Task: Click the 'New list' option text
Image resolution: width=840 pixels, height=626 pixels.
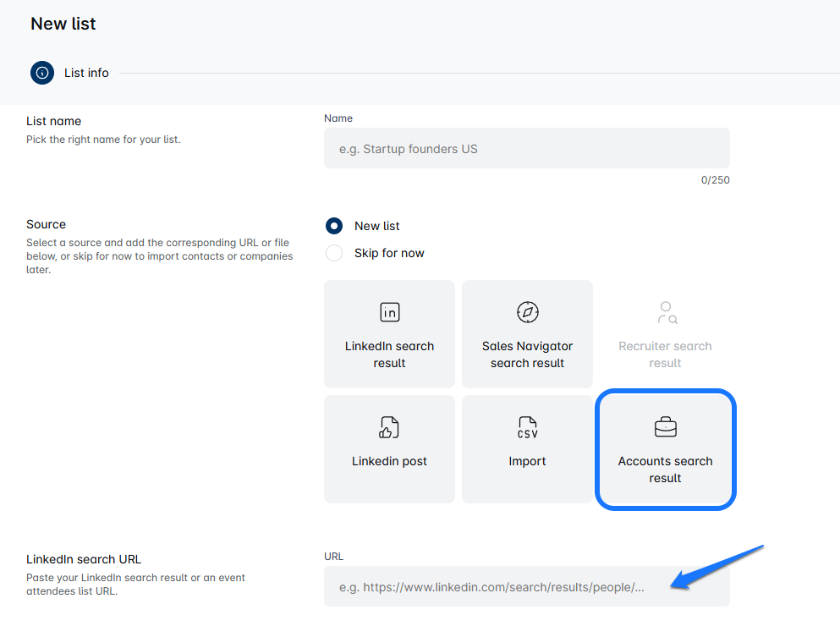Action: point(377,226)
